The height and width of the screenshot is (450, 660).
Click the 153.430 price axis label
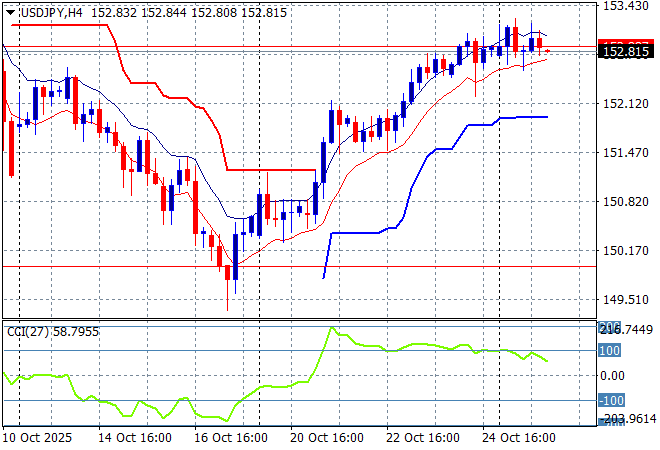625,6
